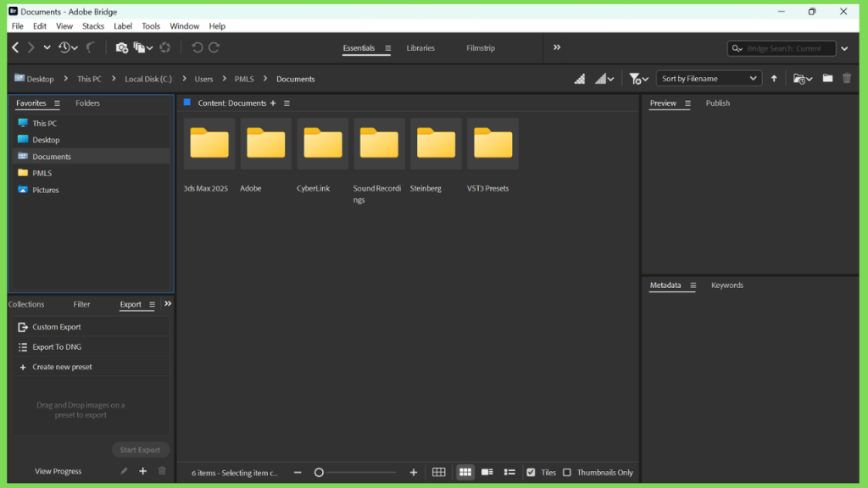Open filter items by rating dropdown
The width and height of the screenshot is (868, 488).
click(x=639, y=79)
